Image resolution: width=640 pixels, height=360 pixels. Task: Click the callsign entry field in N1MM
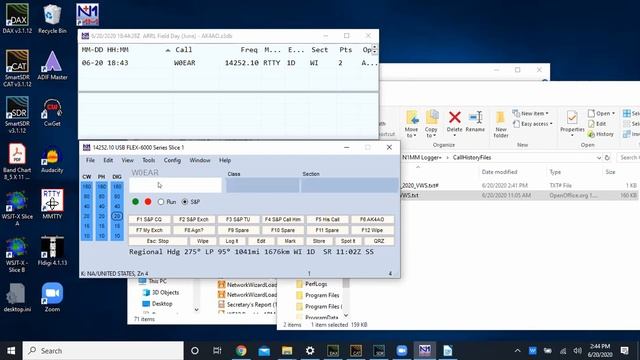(x=176, y=185)
